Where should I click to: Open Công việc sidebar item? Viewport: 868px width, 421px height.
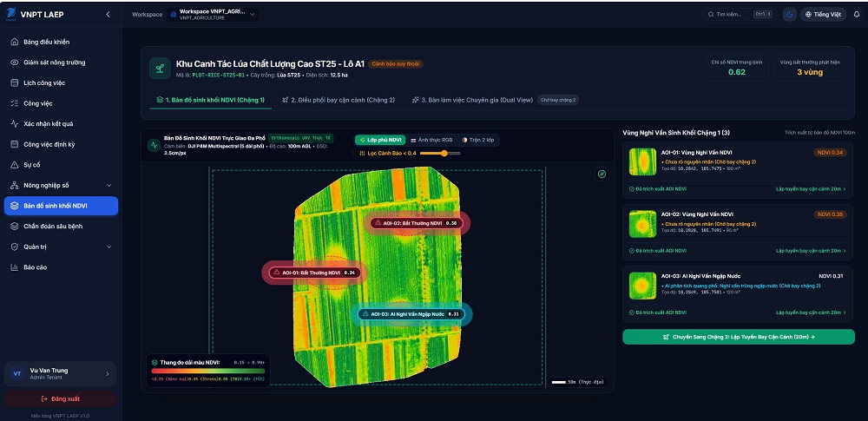[x=61, y=103]
